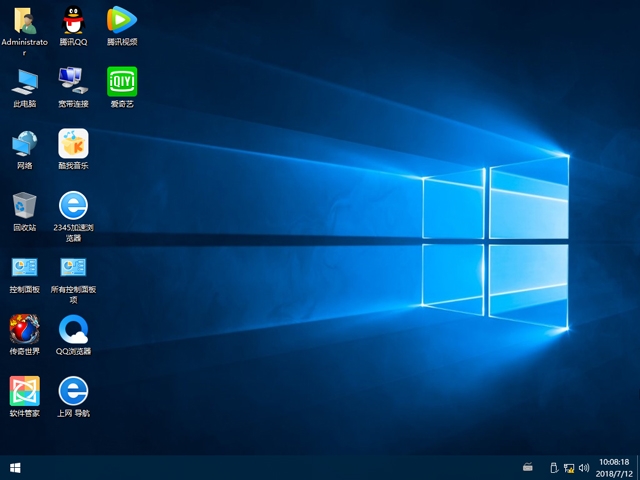Launch 软件管家 software manager icon
This screenshot has width=640, height=480.
coord(24,390)
